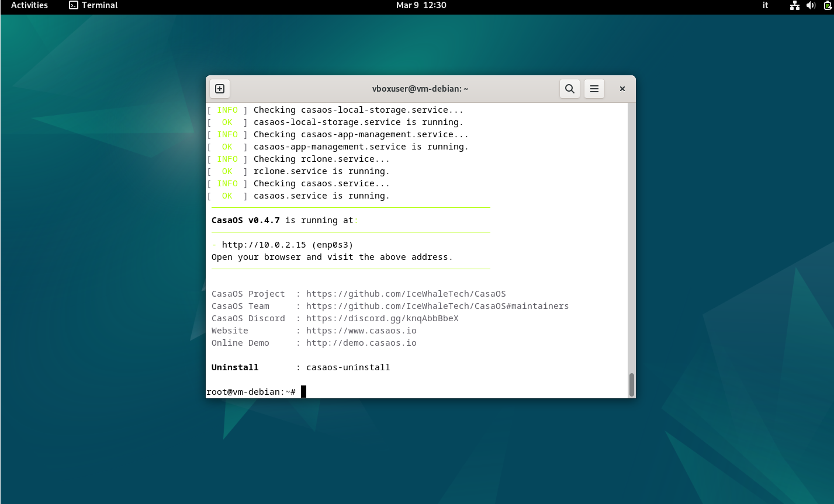Click the 'CasaOS Team' label

[x=240, y=306]
